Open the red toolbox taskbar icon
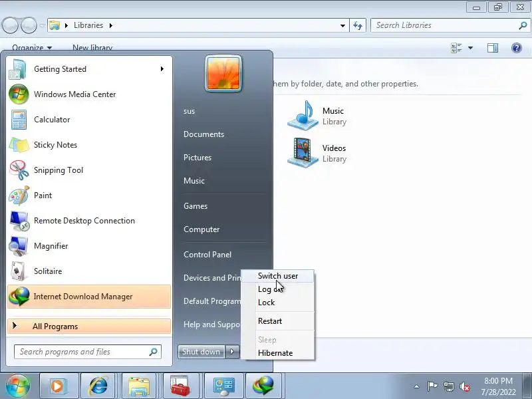This screenshot has height=399, width=532. click(180, 386)
